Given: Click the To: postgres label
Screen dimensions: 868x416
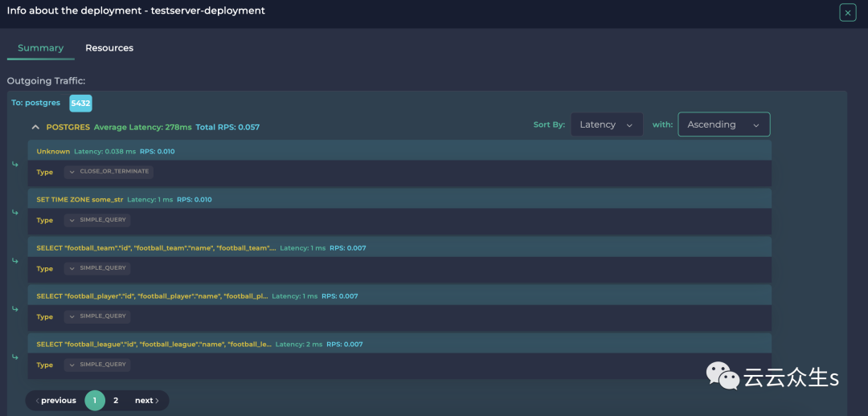Looking at the screenshot, I should coord(36,103).
